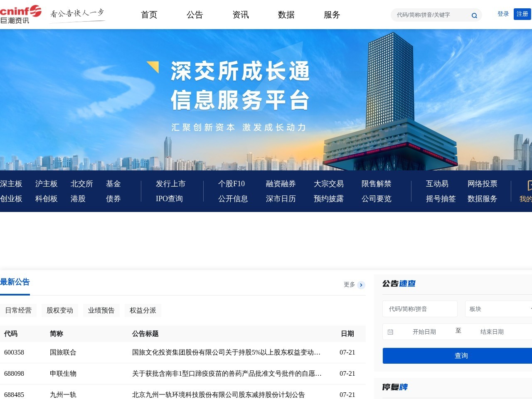Image resolution: width=532 pixels, height=399 pixels.
Task: Open the 服务 menu item
Action: [332, 15]
